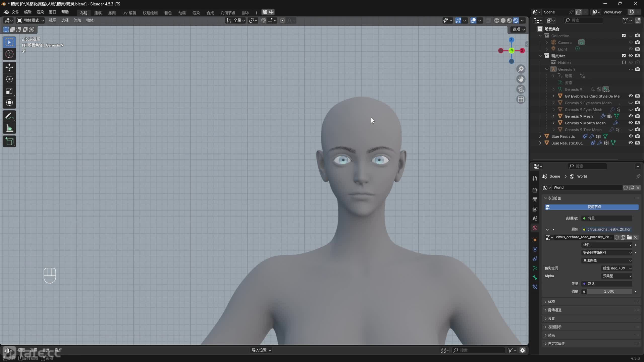Switch to orthographic/perspective grid icon
The image size is (644, 362).
pos(521,100)
